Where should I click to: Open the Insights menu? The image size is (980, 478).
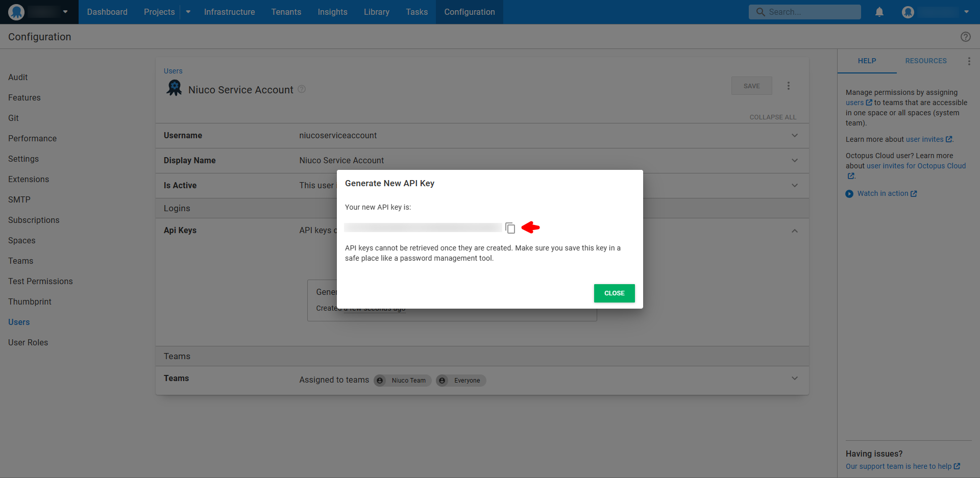[332, 12]
